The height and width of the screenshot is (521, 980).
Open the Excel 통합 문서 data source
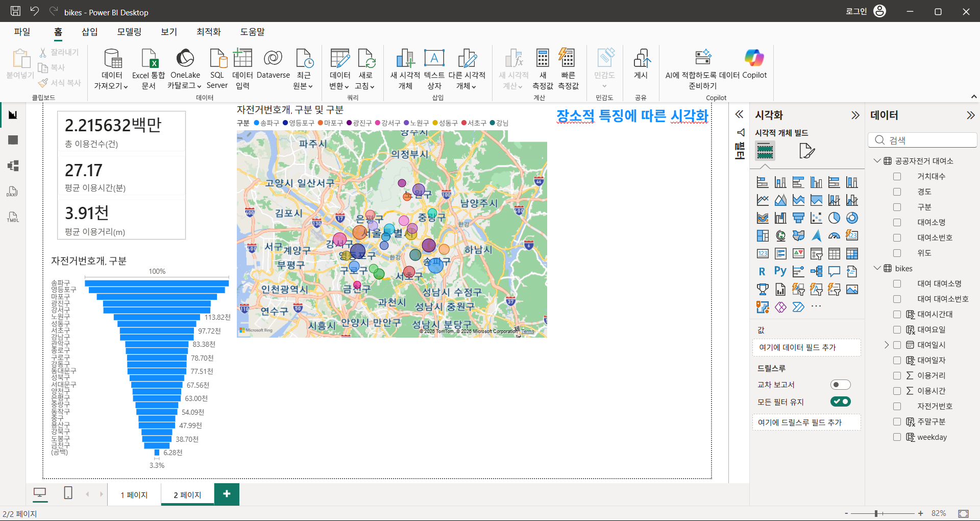(149, 69)
